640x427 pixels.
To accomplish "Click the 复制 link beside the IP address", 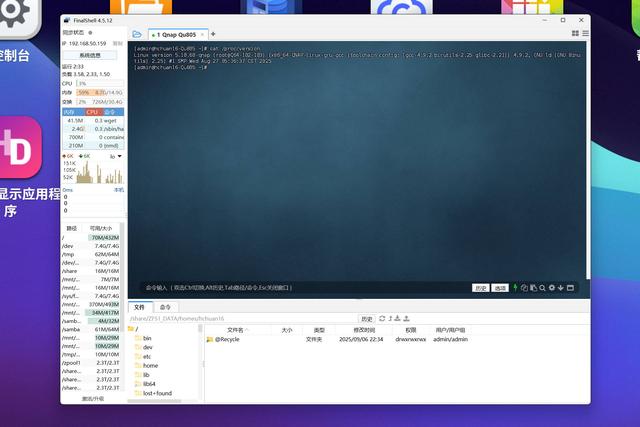I will [x=118, y=43].
